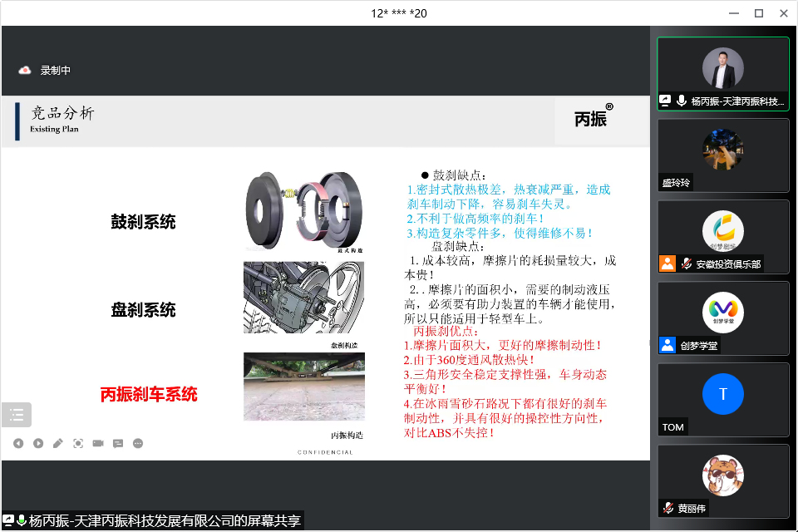798x532 pixels.
Task: Click the 丙振 logo on the slide
Action: (594, 116)
